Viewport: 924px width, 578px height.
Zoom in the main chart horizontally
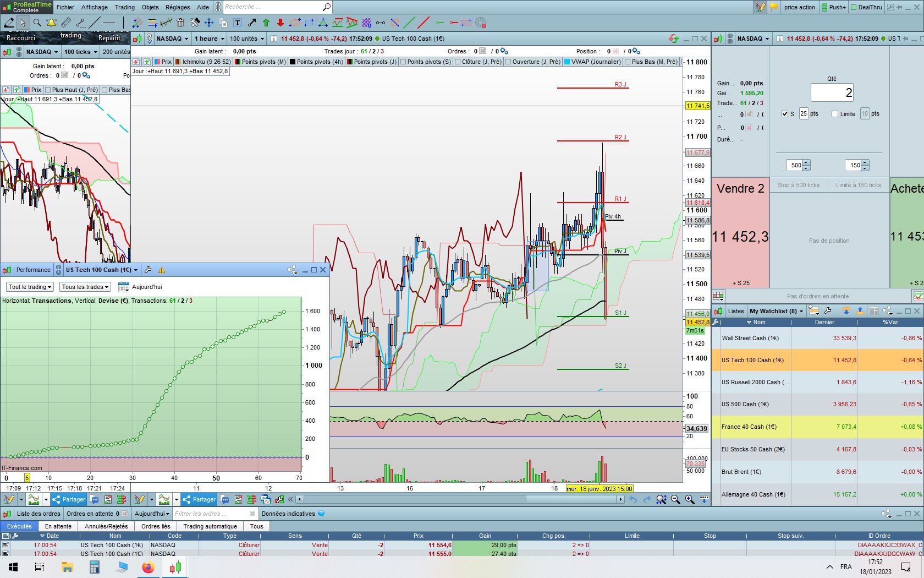690,499
